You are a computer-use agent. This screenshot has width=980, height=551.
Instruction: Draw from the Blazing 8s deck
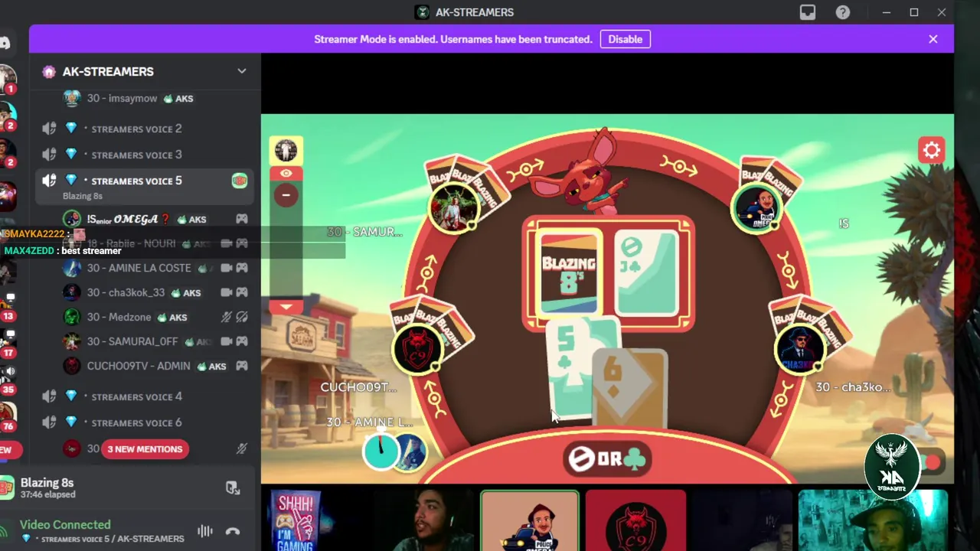(x=569, y=273)
